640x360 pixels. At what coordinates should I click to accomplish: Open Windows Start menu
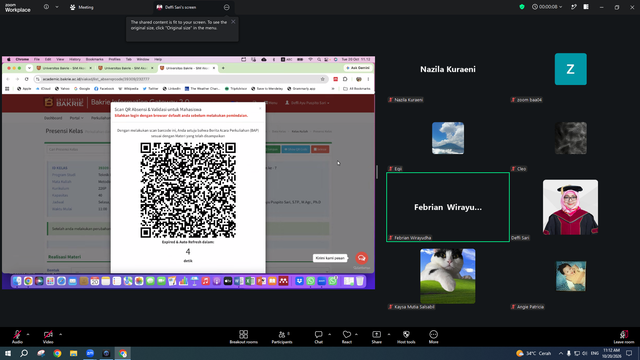(8, 353)
